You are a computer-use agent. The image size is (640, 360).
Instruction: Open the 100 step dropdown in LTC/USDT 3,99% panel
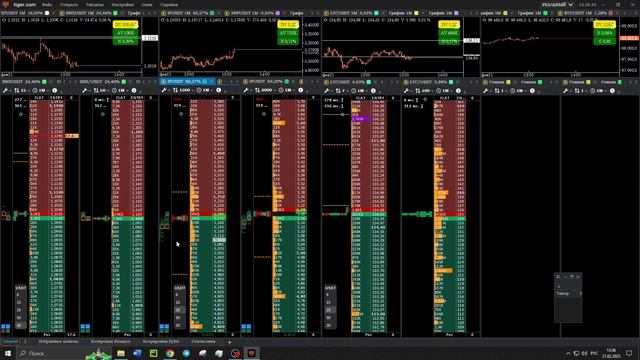(427, 91)
